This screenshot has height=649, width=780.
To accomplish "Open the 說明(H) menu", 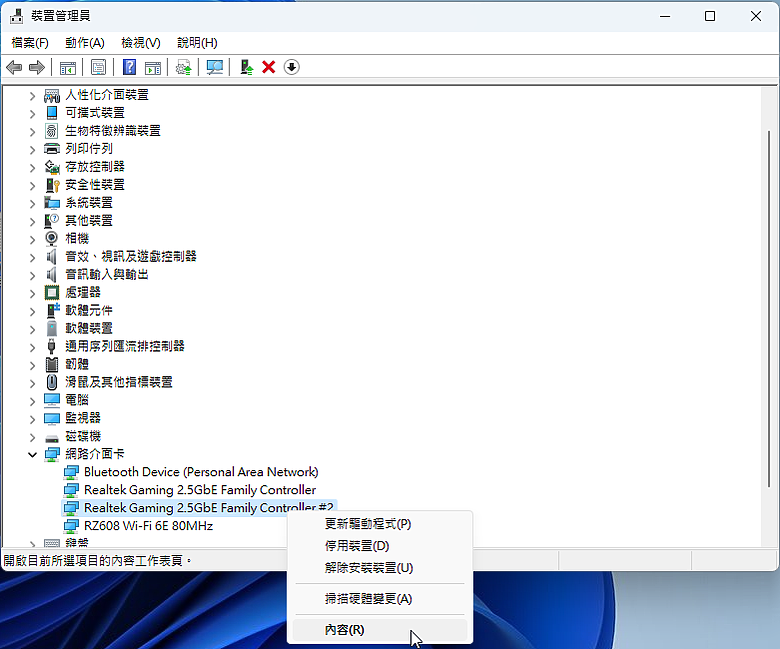I will point(197,43).
